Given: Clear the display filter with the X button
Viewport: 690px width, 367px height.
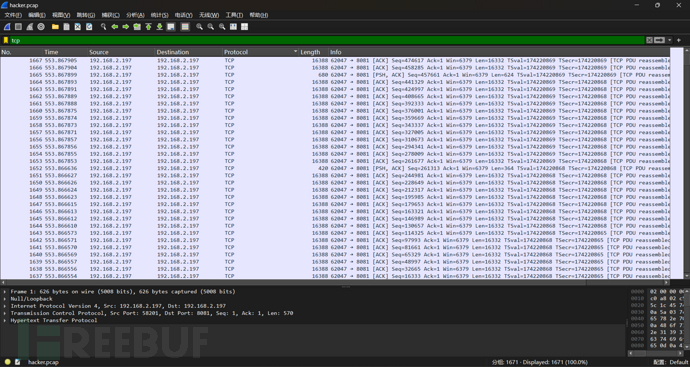Looking at the screenshot, I should pyautogui.click(x=649, y=40).
